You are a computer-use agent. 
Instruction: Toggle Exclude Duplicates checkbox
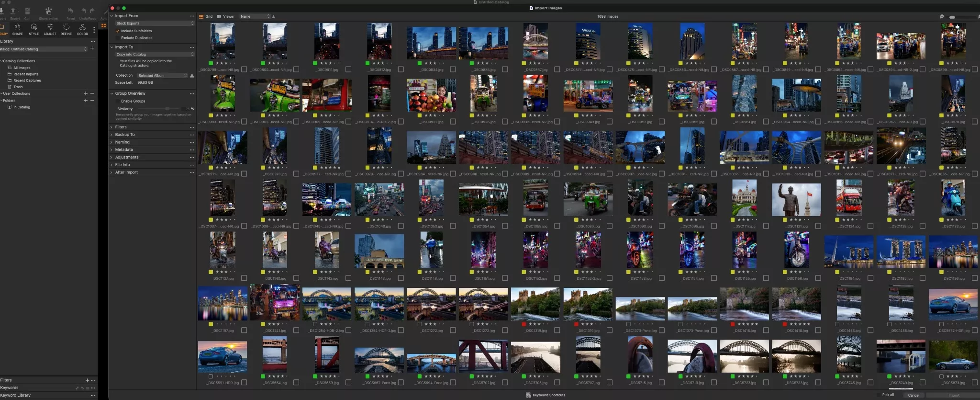coord(117,38)
